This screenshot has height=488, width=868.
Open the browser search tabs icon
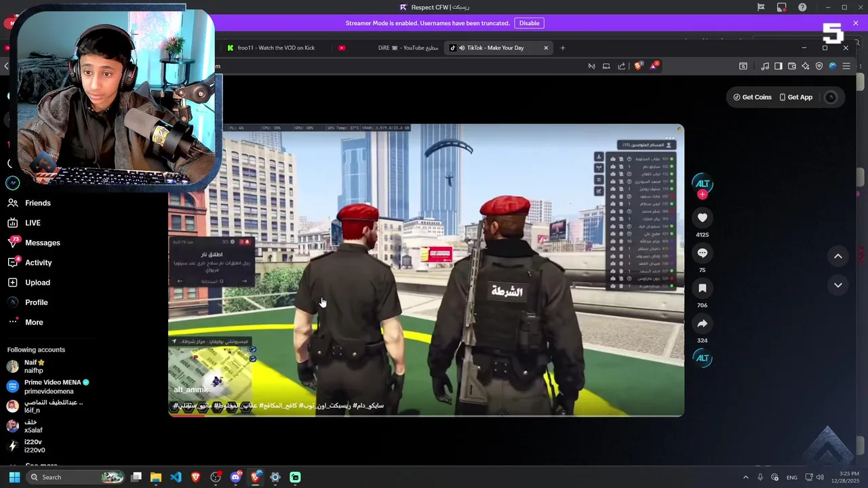click(x=743, y=66)
